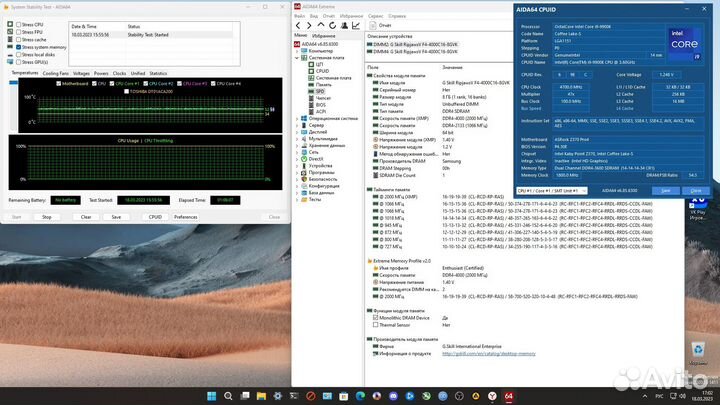Switch to Cooling Fans tab
The width and height of the screenshot is (720, 405).
pos(56,73)
